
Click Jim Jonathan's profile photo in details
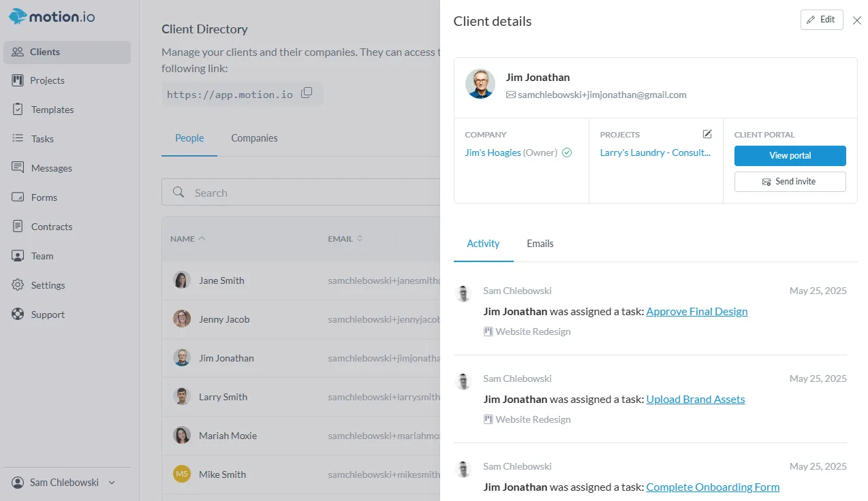pos(480,84)
